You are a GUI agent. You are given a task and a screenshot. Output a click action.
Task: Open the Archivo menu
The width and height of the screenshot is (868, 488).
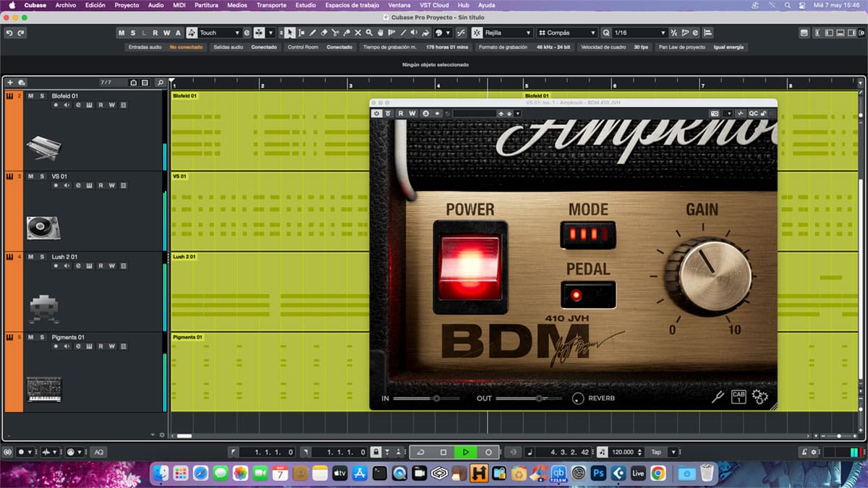coord(65,5)
